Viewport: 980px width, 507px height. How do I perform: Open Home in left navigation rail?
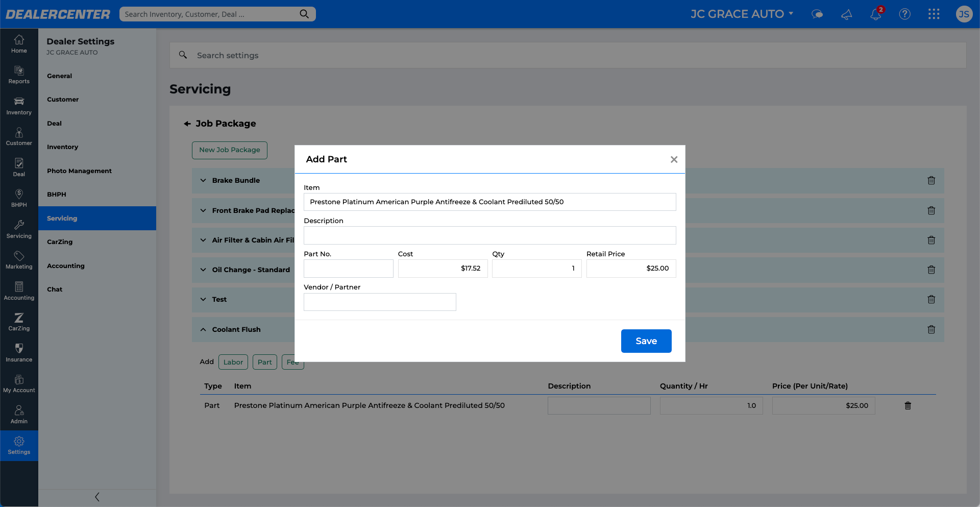[19, 44]
